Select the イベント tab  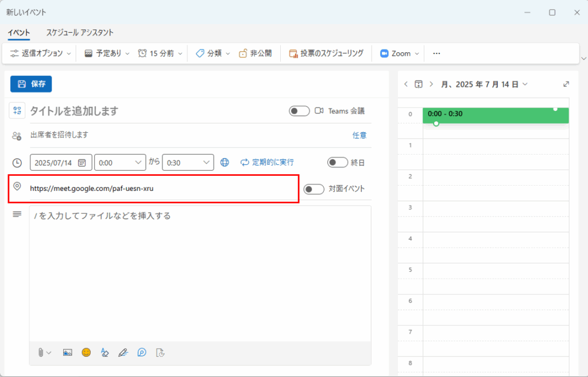(x=19, y=33)
